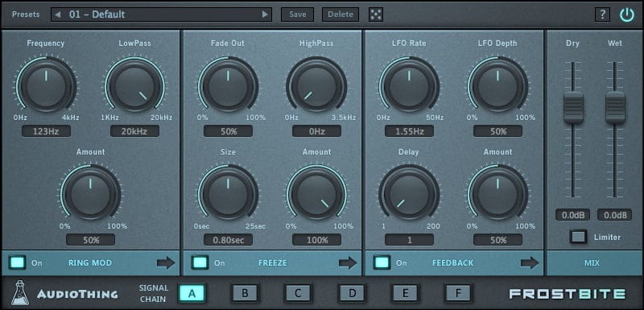Click the LFO Depth knob

(x=497, y=87)
